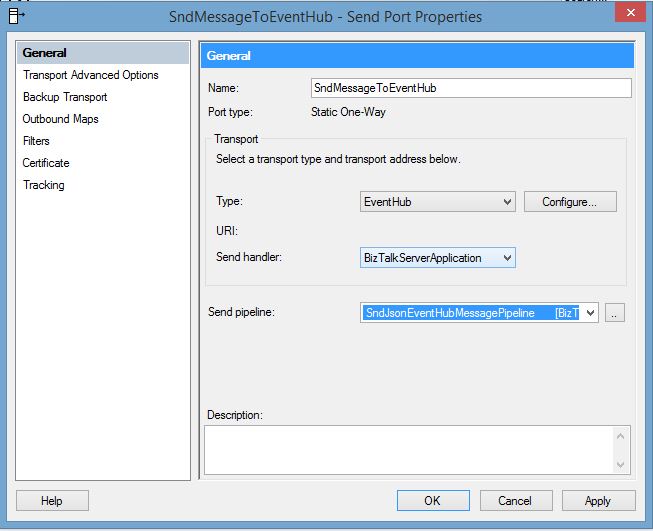Select Filters in the left list
The image size is (653, 531).
tap(36, 141)
